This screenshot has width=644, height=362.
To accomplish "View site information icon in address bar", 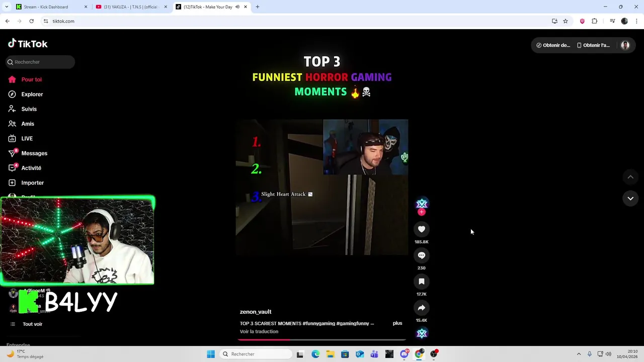I will pos(46,21).
